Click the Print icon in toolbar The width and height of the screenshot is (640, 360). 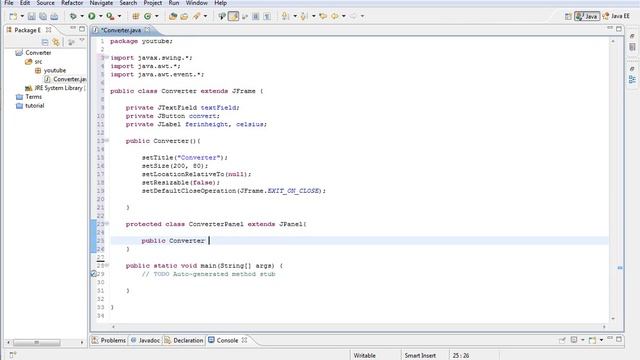54,16
